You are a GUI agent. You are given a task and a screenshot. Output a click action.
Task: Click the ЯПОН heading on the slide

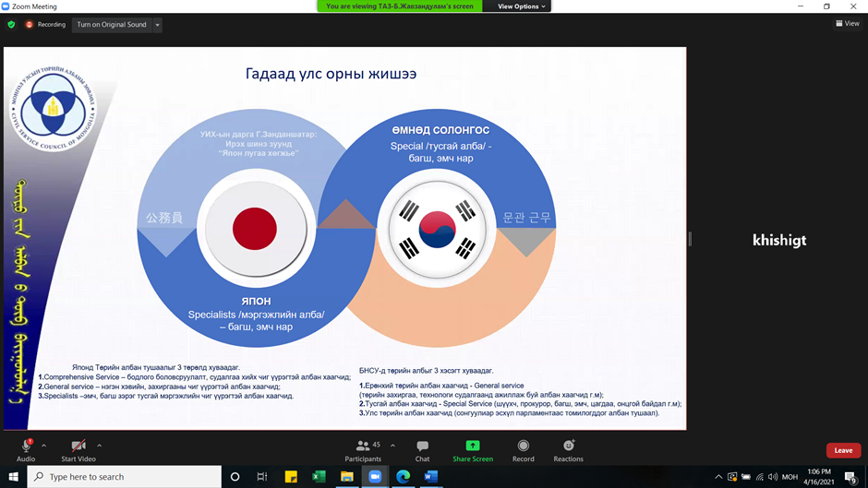256,301
